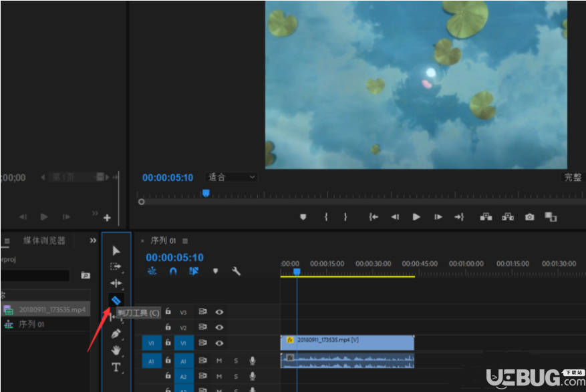This screenshot has width=586, height=392.
Task: Select the Type tool
Action: coord(116,367)
